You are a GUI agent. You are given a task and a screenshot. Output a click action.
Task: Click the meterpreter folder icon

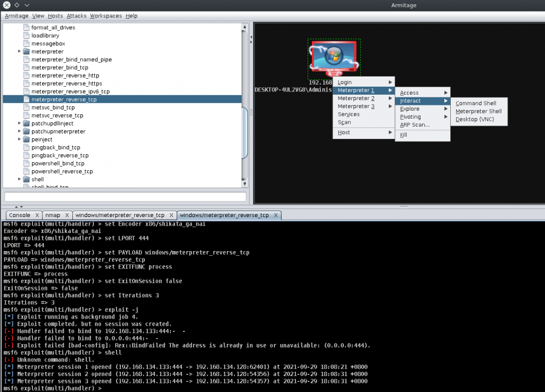point(27,52)
